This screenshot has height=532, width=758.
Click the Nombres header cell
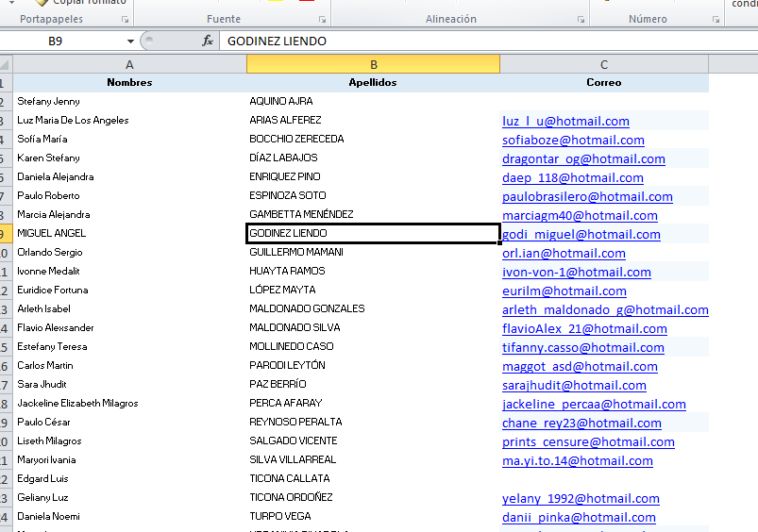pos(129,83)
